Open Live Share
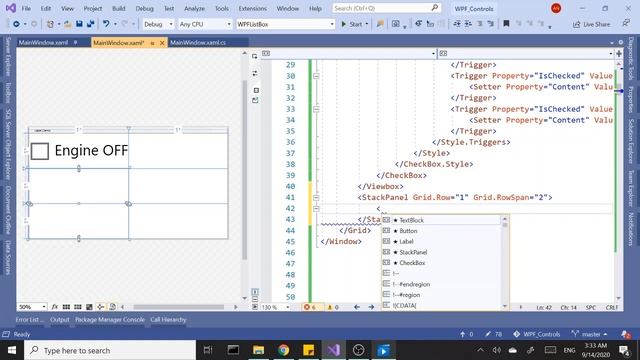Viewport: 640px width, 360px height. [591, 24]
